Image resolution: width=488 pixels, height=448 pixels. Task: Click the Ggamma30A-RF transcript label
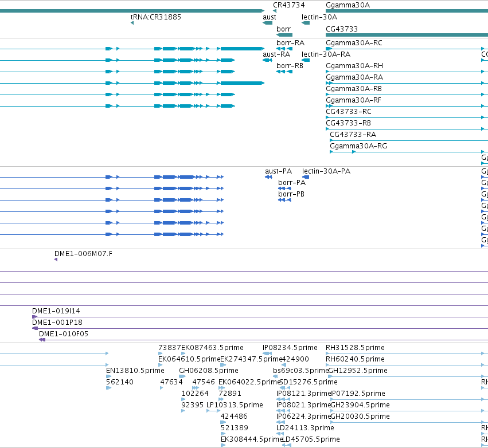[x=354, y=100]
